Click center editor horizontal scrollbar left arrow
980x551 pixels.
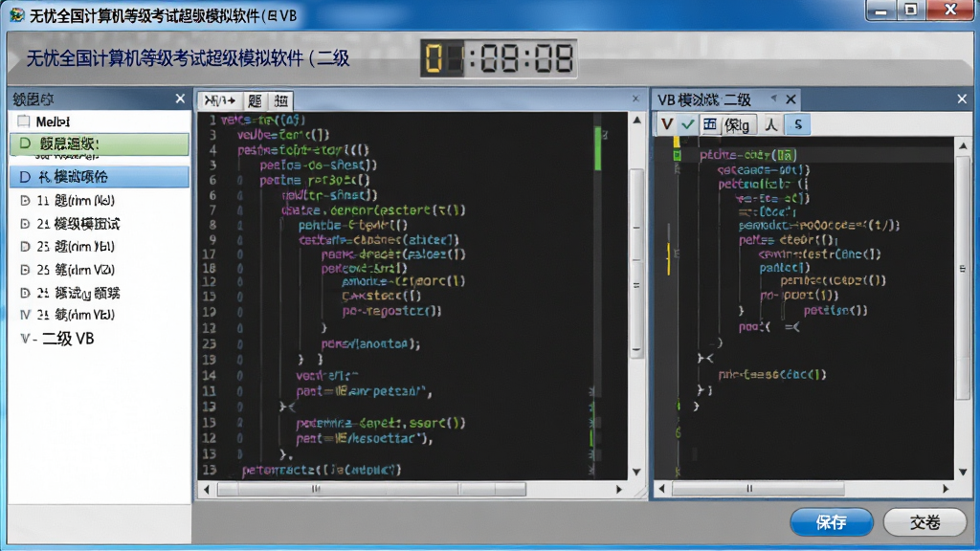[207, 490]
